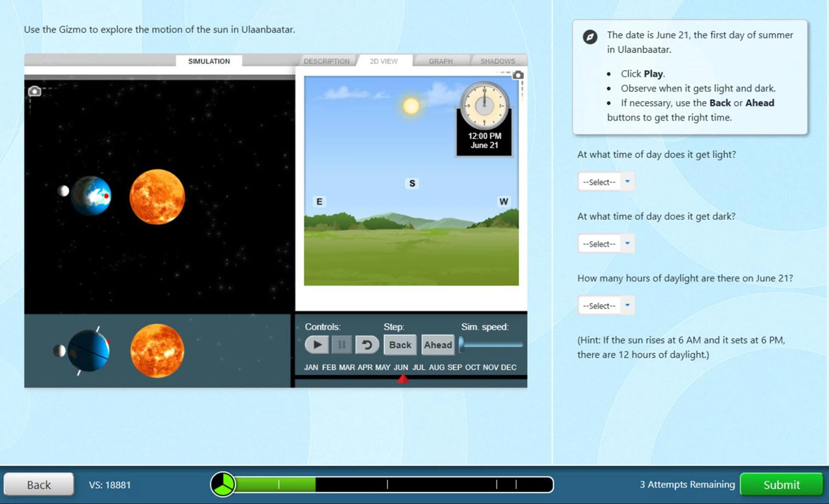The height and width of the screenshot is (504, 829).
Task: Click the sun in the 2D sky view
Action: point(411,106)
